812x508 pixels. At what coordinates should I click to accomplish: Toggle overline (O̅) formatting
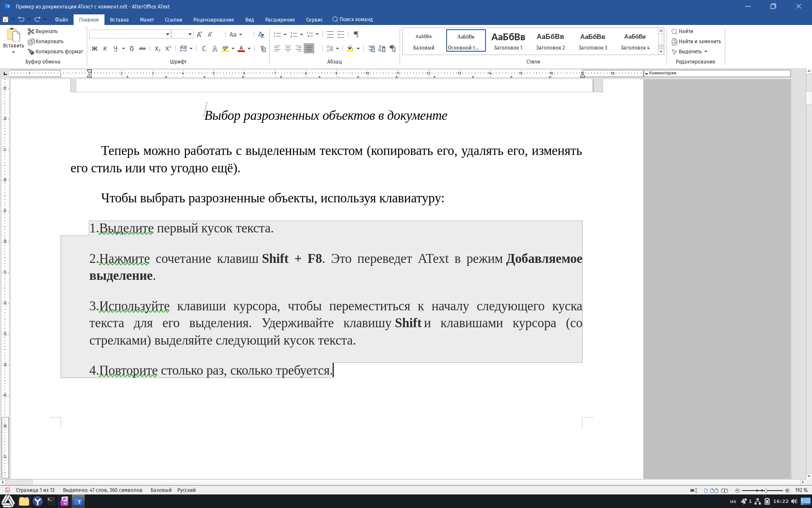pos(132,49)
